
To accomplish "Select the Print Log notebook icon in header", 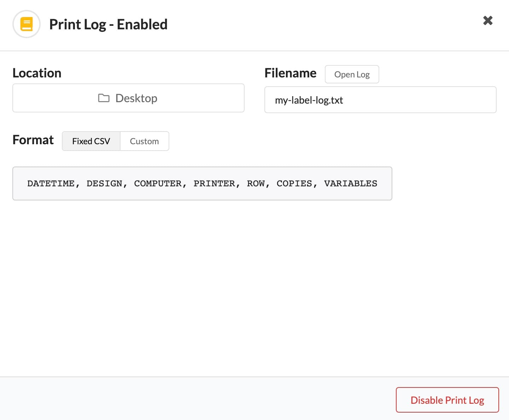I will tap(27, 24).
